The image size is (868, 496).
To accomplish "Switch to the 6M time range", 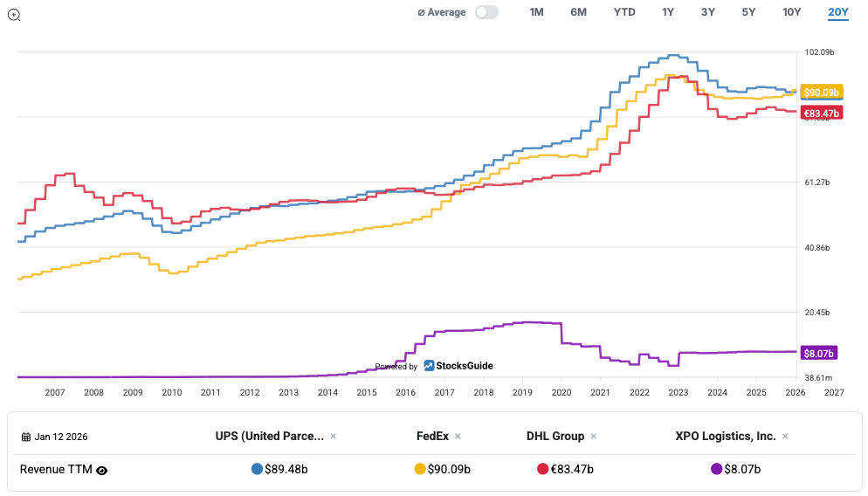I will tap(578, 12).
